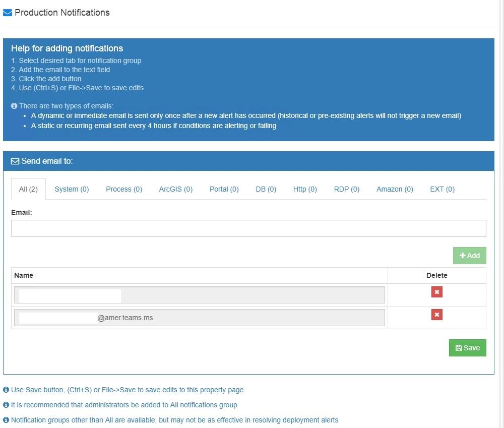Click the floppy disk icon on Save button
Screen dimensions: 504x428
pyautogui.click(x=458, y=348)
